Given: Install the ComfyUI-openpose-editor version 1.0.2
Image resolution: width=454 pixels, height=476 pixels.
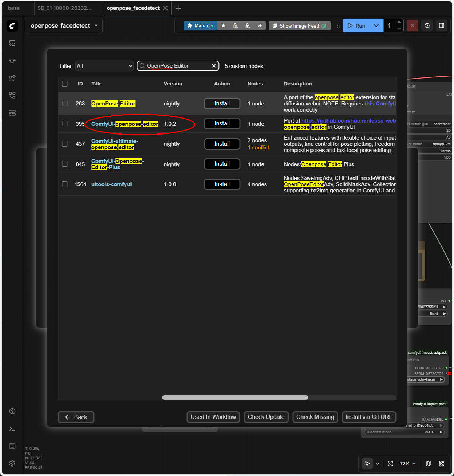Looking at the screenshot, I should click(222, 124).
